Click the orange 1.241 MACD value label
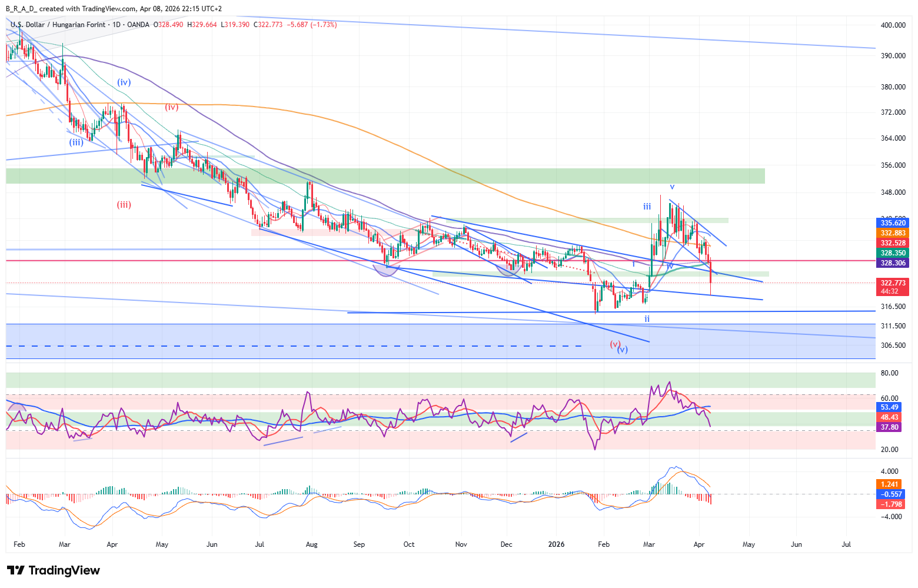The height and width of the screenshot is (588, 918). point(889,484)
